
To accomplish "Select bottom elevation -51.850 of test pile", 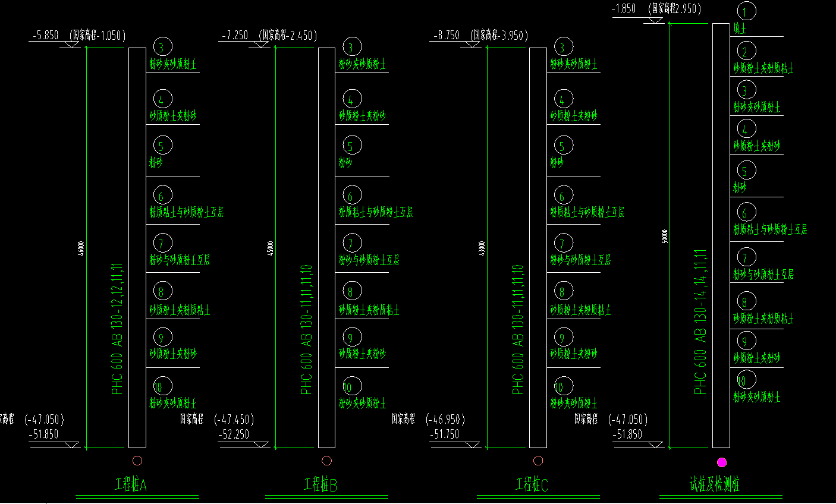I will (628, 434).
